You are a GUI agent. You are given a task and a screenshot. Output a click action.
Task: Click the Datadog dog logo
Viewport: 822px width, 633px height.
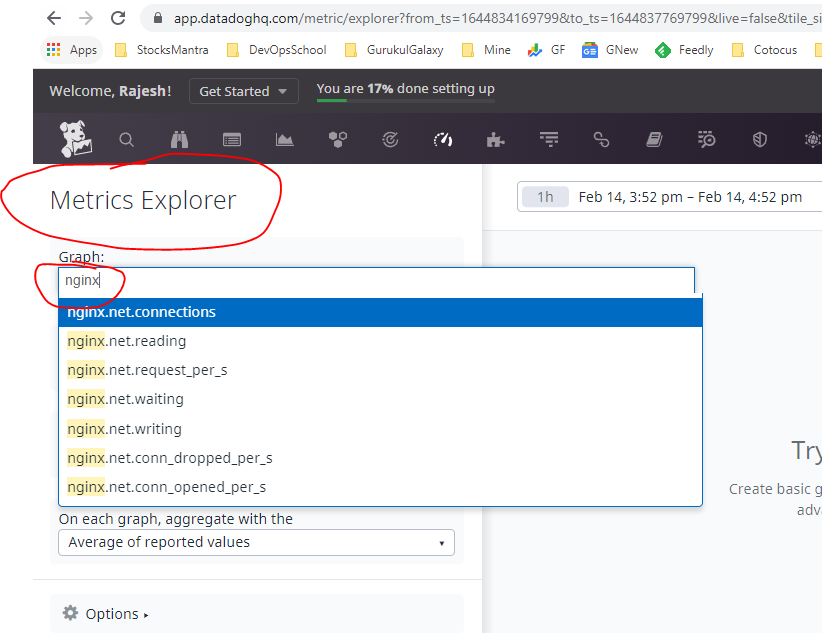tap(76, 139)
